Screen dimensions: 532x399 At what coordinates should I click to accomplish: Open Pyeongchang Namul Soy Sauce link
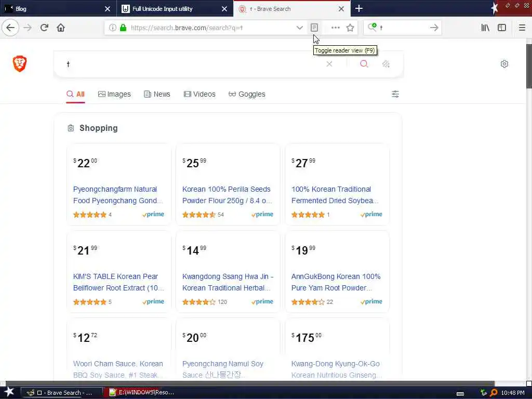pos(222,369)
